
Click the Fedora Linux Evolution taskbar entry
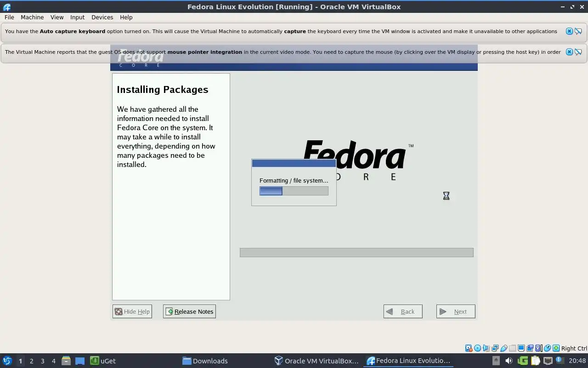click(x=409, y=361)
